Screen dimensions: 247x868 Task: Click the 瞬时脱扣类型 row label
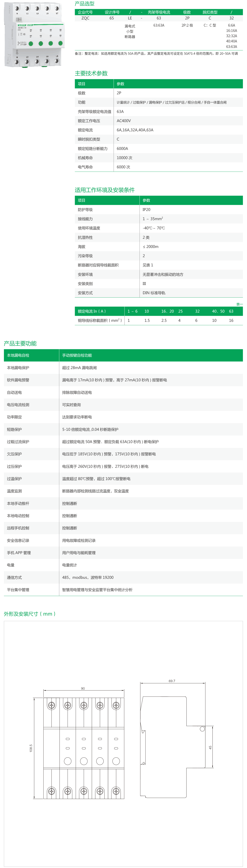pos(89,139)
